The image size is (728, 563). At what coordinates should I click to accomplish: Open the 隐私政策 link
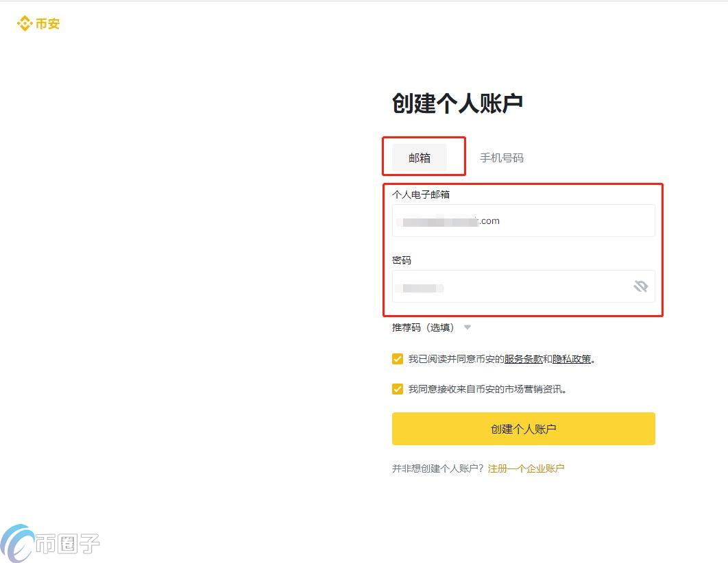tap(572, 359)
